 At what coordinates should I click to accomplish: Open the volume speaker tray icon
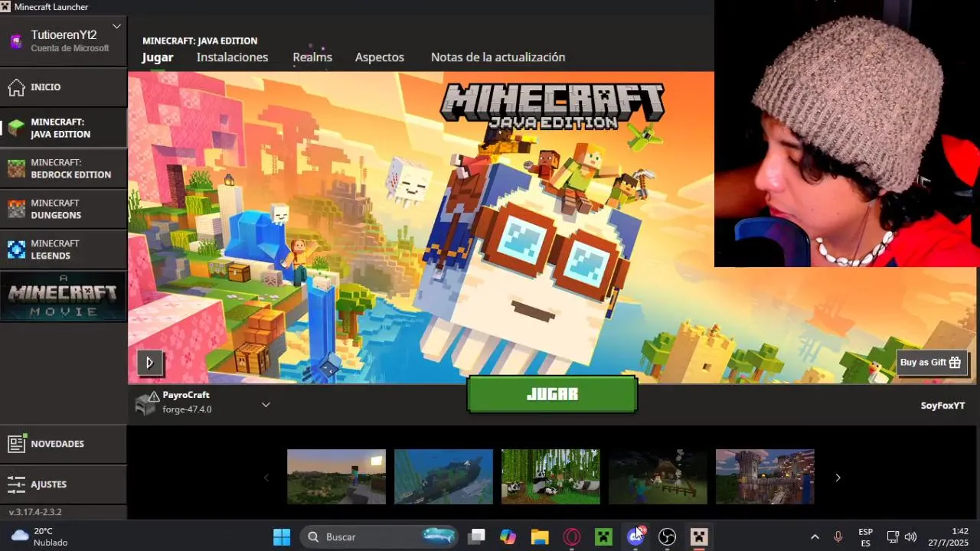click(x=910, y=537)
